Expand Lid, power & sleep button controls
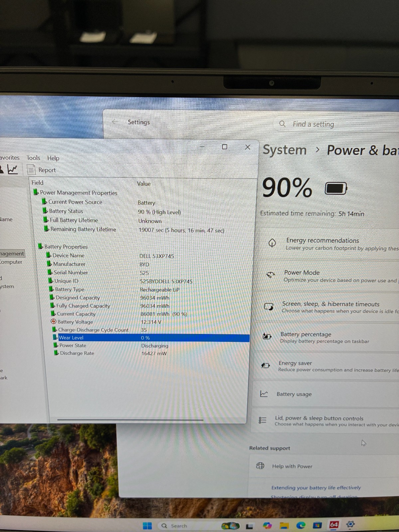Viewport: 399px width, 532px height. click(325, 421)
